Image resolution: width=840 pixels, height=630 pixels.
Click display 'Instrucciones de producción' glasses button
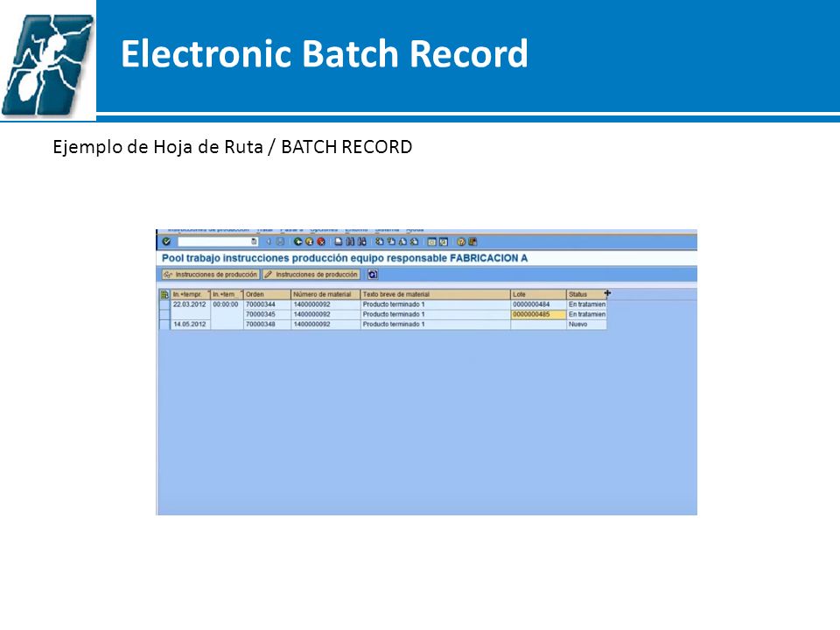tap(211, 274)
